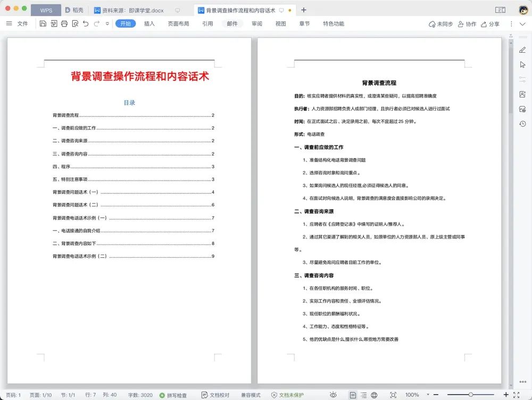Add a new document tab

click(x=304, y=10)
